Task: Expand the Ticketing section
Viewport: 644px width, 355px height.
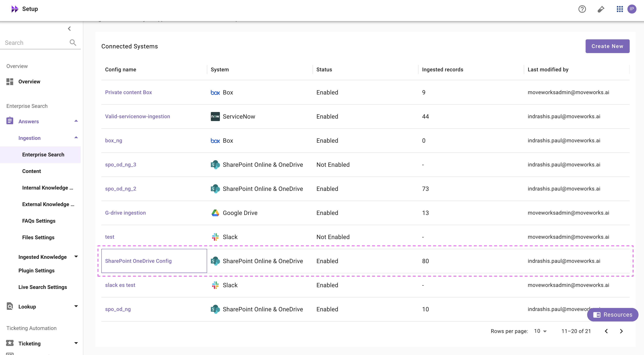Action: pos(76,343)
